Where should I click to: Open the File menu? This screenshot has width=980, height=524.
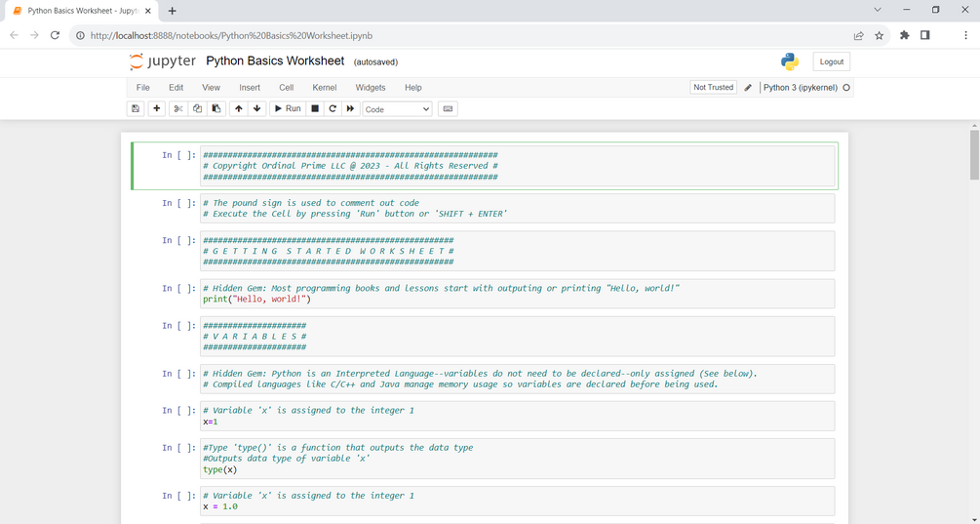pos(143,88)
